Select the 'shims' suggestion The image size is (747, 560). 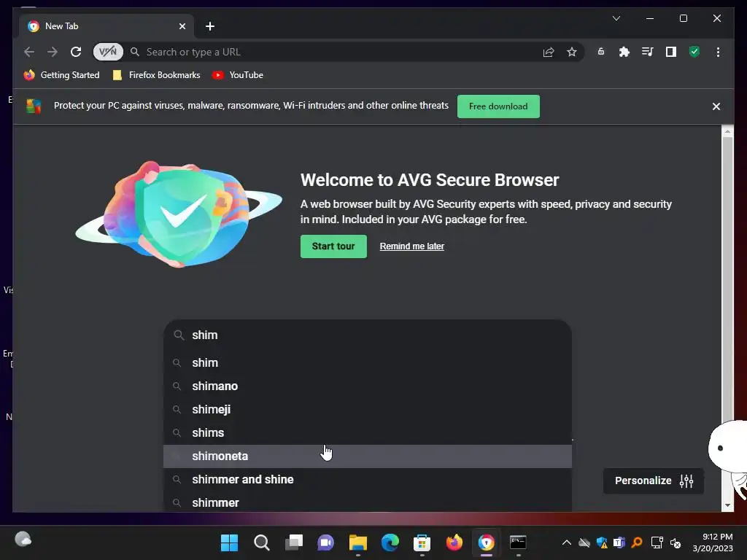click(368, 433)
